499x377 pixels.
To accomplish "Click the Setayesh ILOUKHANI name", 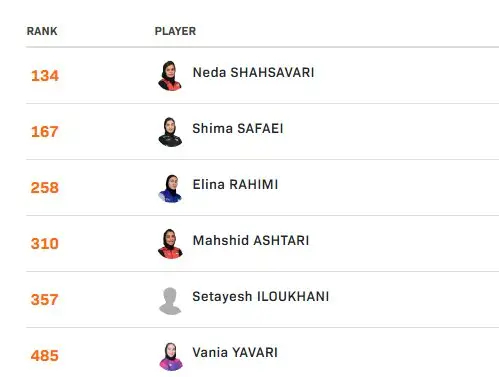I will click(x=261, y=297).
